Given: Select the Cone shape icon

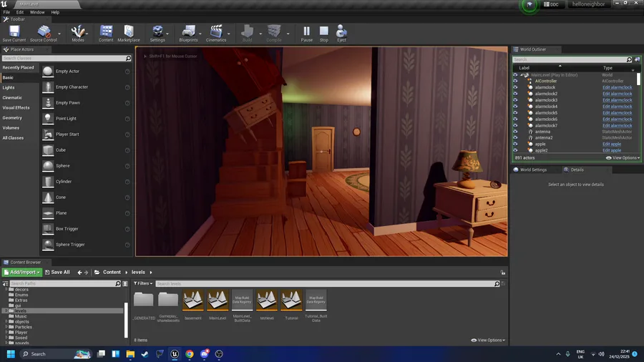Looking at the screenshot, I should pos(48,197).
